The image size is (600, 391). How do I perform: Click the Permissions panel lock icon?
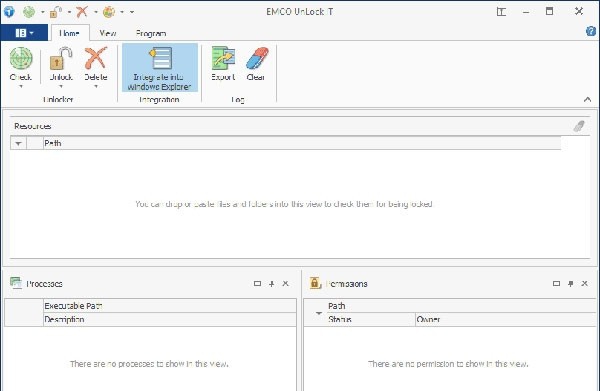coord(315,283)
